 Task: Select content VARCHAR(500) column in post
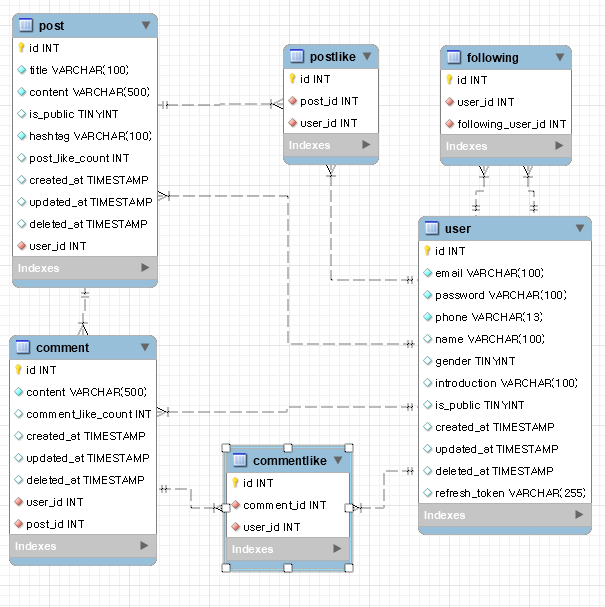[x=85, y=92]
